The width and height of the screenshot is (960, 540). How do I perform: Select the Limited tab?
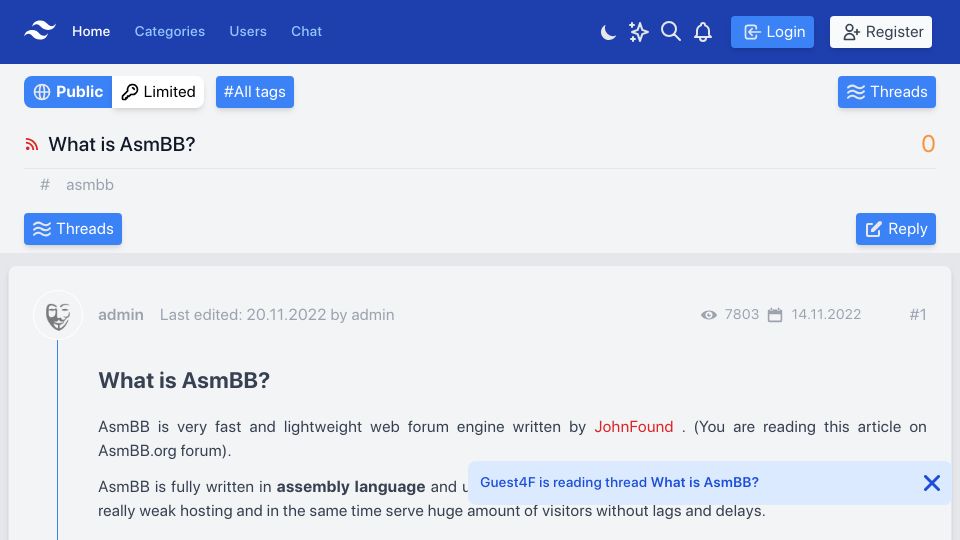pos(158,92)
